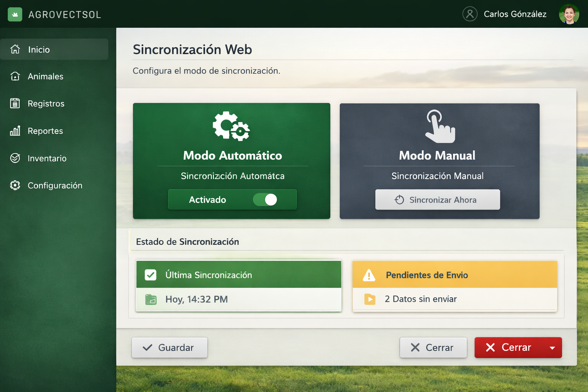Click the Estado de Sincronización heading

[x=188, y=242]
